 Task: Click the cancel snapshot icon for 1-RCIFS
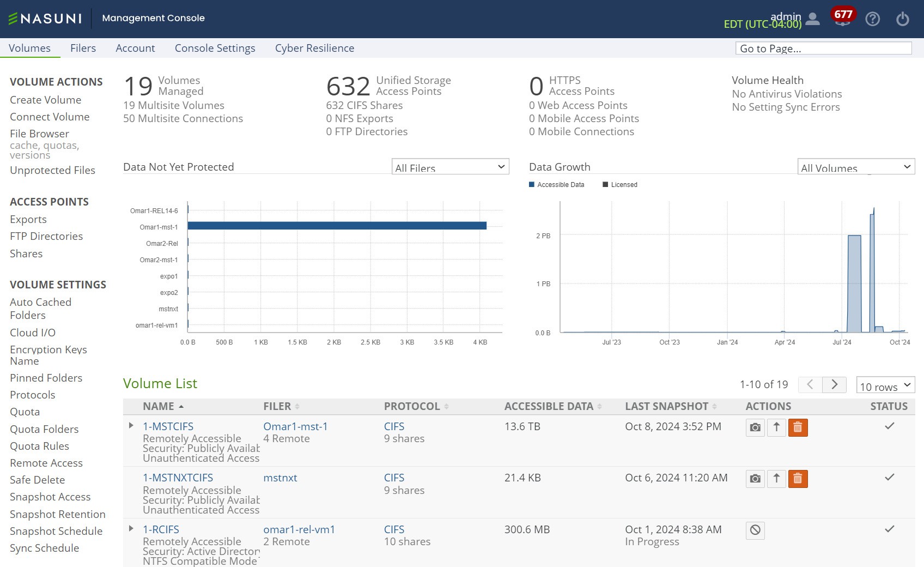755,530
